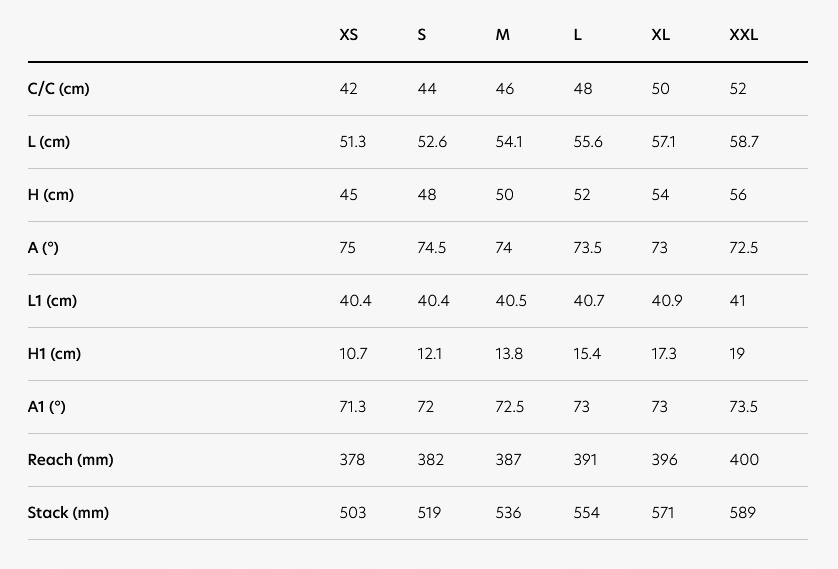Click the M size column header
This screenshot has height=569, width=838.
[x=503, y=35]
